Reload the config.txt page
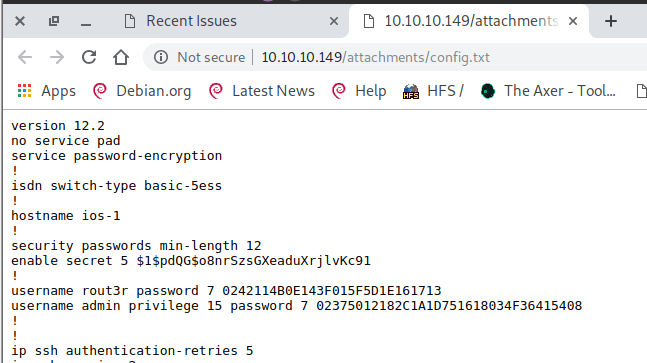Image resolution: width=647 pixels, height=363 pixels. click(89, 57)
